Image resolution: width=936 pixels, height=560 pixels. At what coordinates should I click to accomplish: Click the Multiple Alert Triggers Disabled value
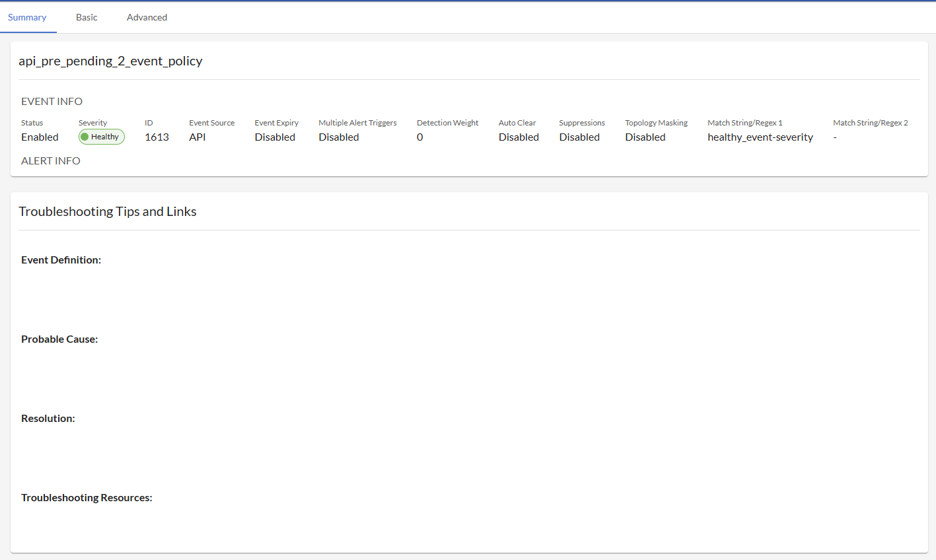pyautogui.click(x=339, y=137)
